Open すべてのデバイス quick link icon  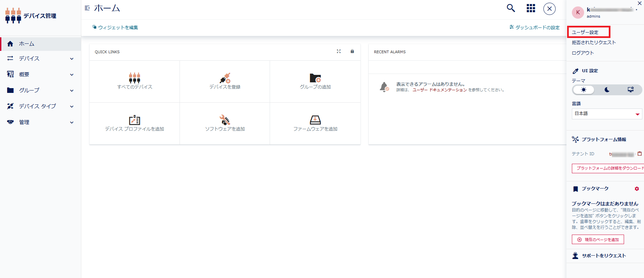click(134, 78)
